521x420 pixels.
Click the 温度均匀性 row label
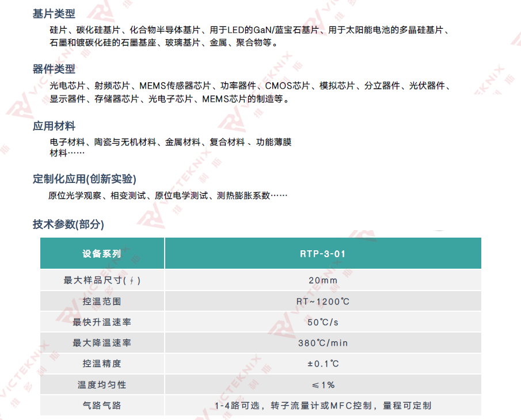[102, 385]
